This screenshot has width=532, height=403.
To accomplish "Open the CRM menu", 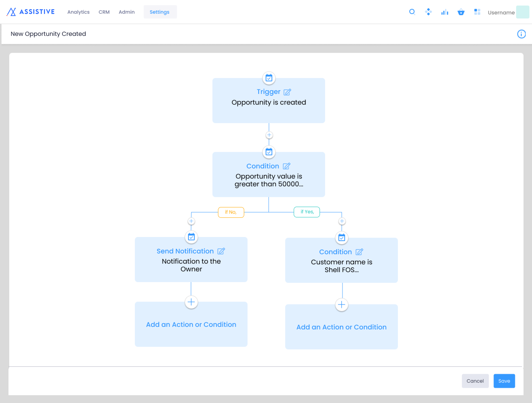I will [x=104, y=12].
